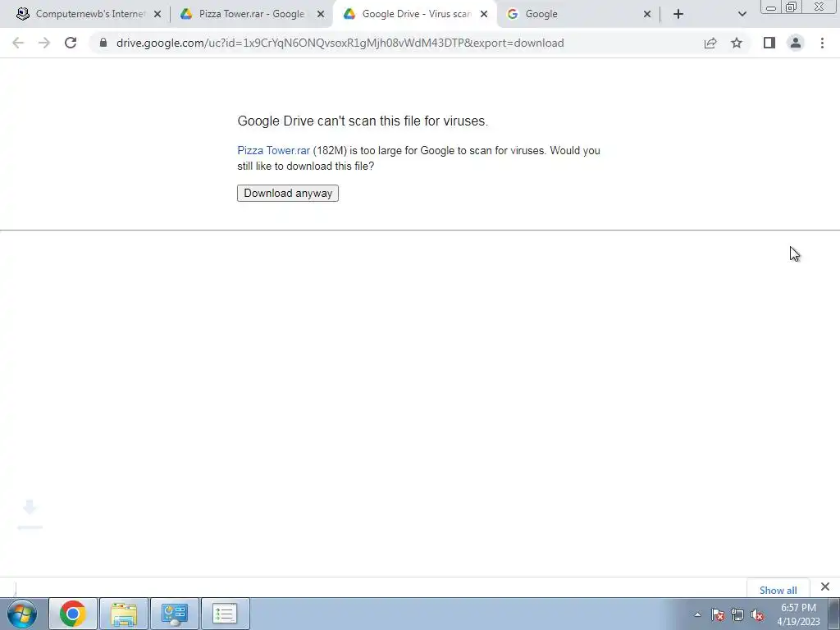Close the Pizza Tower.rar tab
This screenshot has width=840, height=630.
[x=321, y=15]
